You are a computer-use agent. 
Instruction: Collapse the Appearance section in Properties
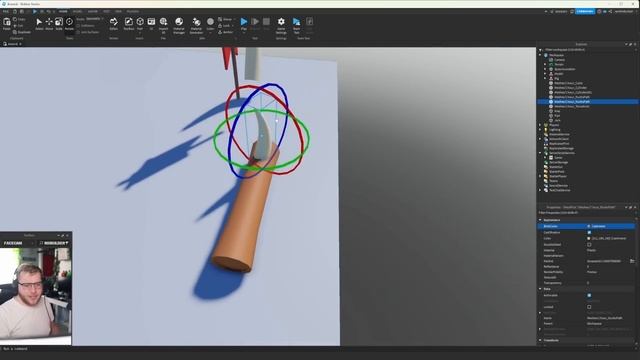coord(540,220)
